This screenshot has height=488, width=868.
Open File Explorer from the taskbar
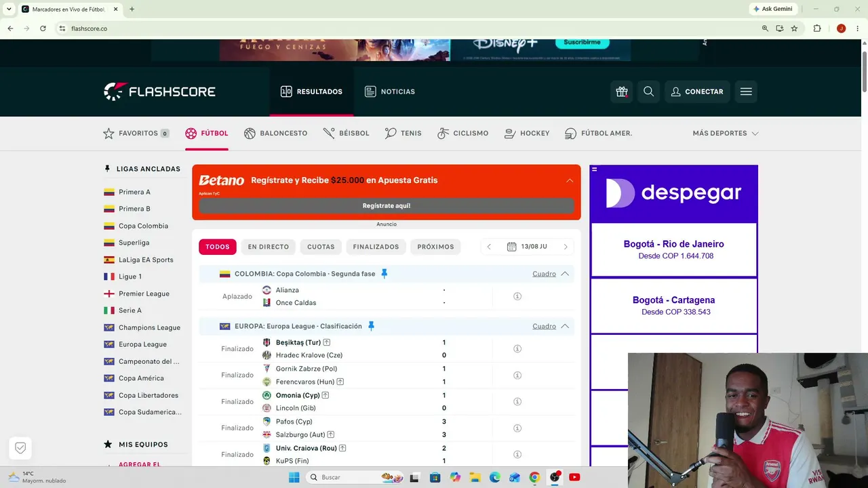click(x=475, y=477)
